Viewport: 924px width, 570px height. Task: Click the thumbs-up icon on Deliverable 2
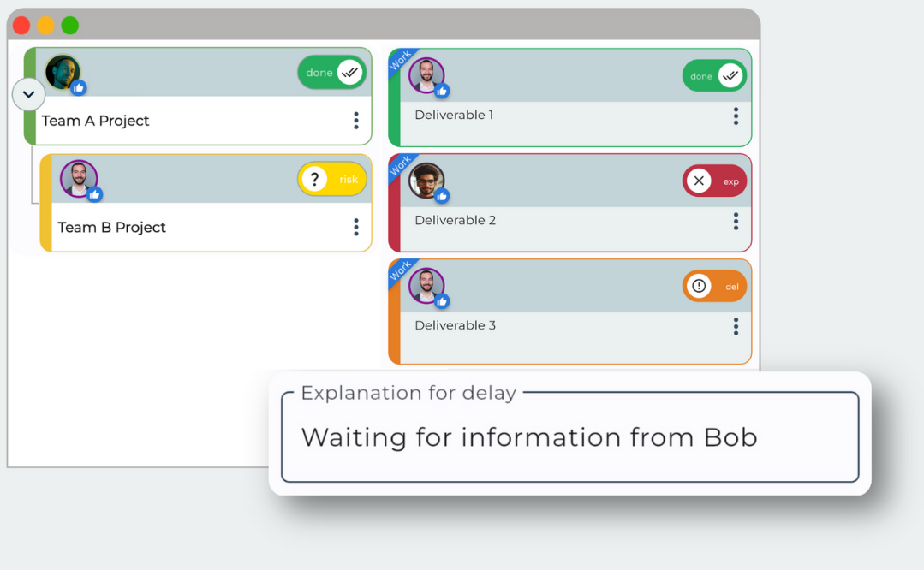442,195
